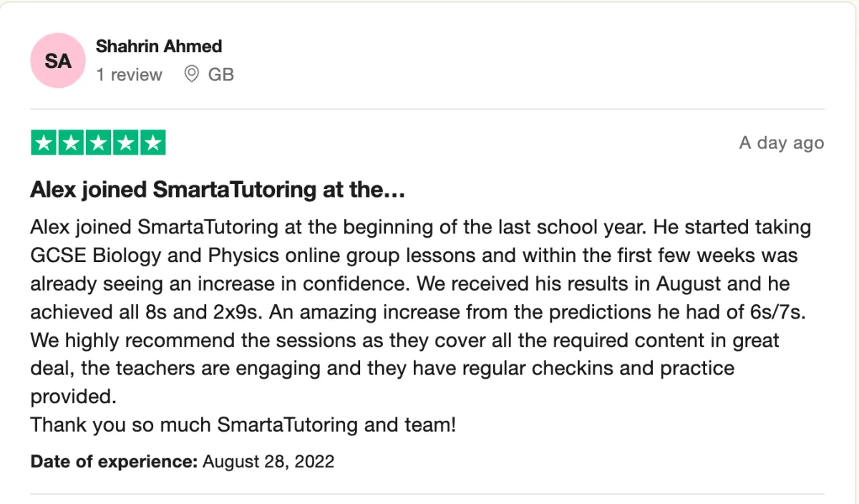Click the location pin icon
The width and height of the screenshot is (859, 504).
[191, 74]
